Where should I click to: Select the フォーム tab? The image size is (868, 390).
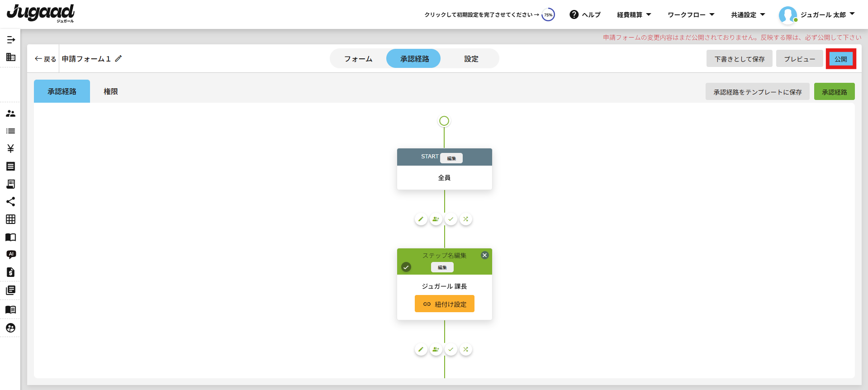click(x=358, y=59)
